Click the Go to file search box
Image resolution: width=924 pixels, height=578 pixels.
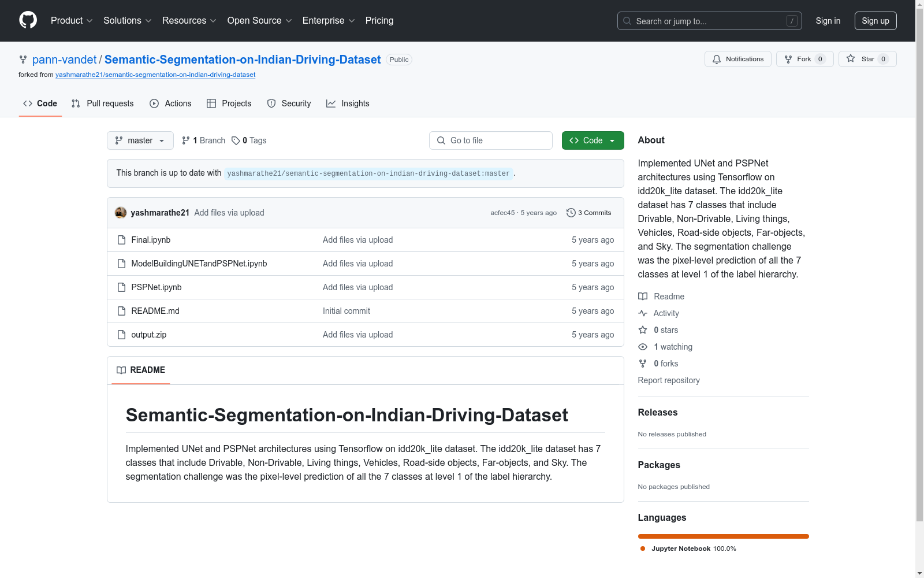click(x=491, y=140)
